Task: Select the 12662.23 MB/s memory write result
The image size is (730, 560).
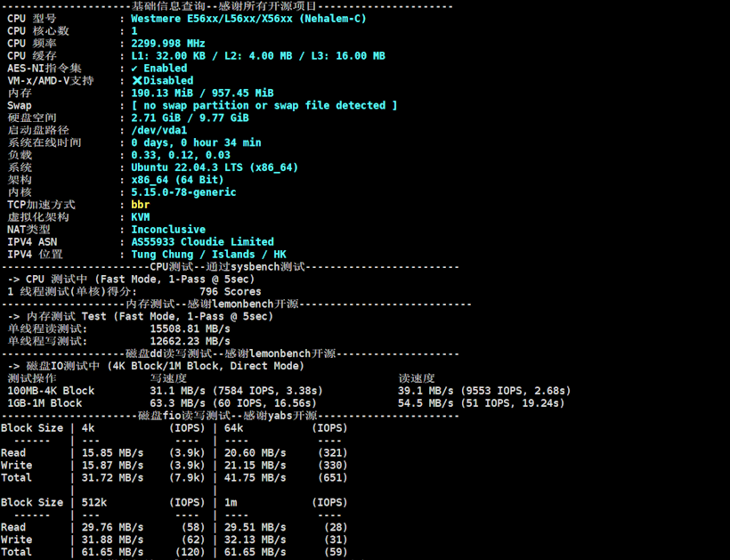Action: pyautogui.click(x=190, y=341)
